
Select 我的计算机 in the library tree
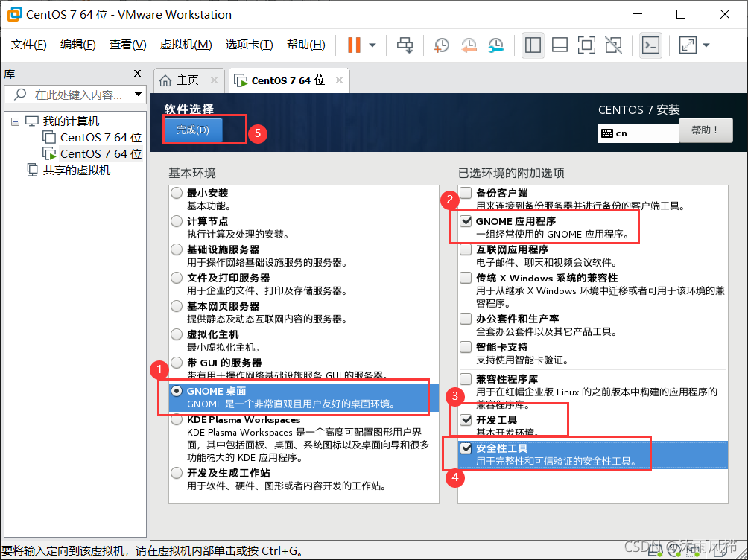click(71, 121)
